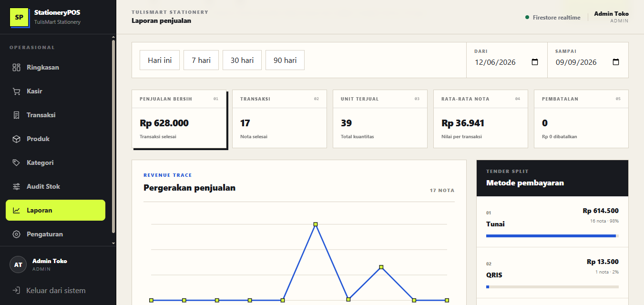The image size is (644, 305).
Task: Click the Sampai date field 09/09/2026
Action: coord(588,62)
